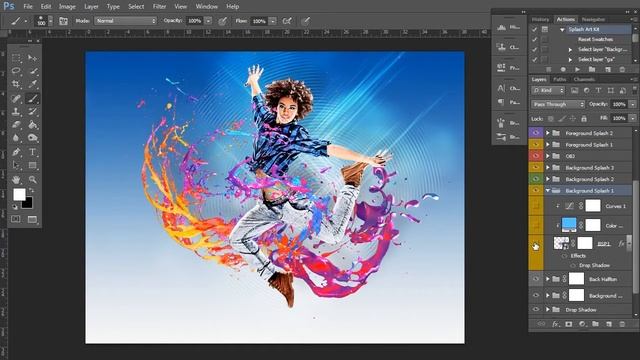Select the History Brush tool
The width and height of the screenshot is (640, 360).
(x=32, y=111)
